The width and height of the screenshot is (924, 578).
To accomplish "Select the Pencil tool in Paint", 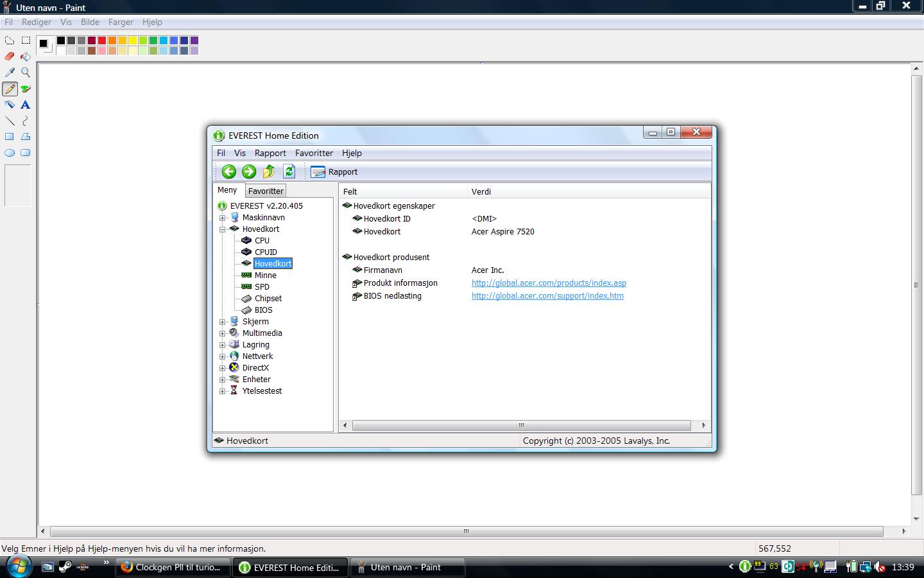I will [10, 89].
